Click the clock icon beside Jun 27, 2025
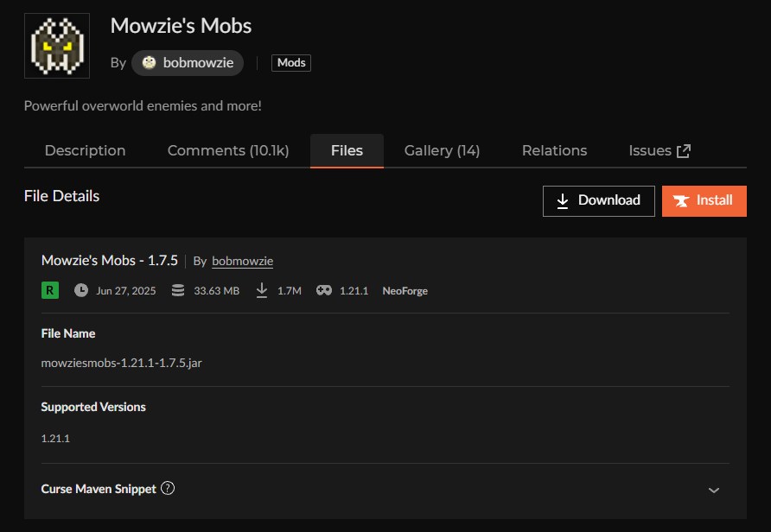The height and width of the screenshot is (532, 771). (81, 290)
